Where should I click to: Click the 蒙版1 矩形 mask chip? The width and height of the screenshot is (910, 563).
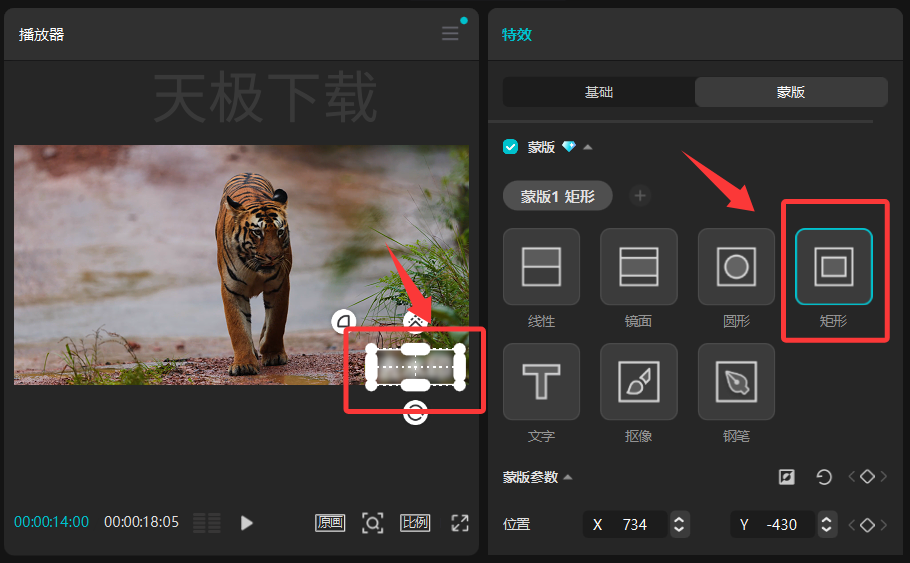(x=557, y=196)
